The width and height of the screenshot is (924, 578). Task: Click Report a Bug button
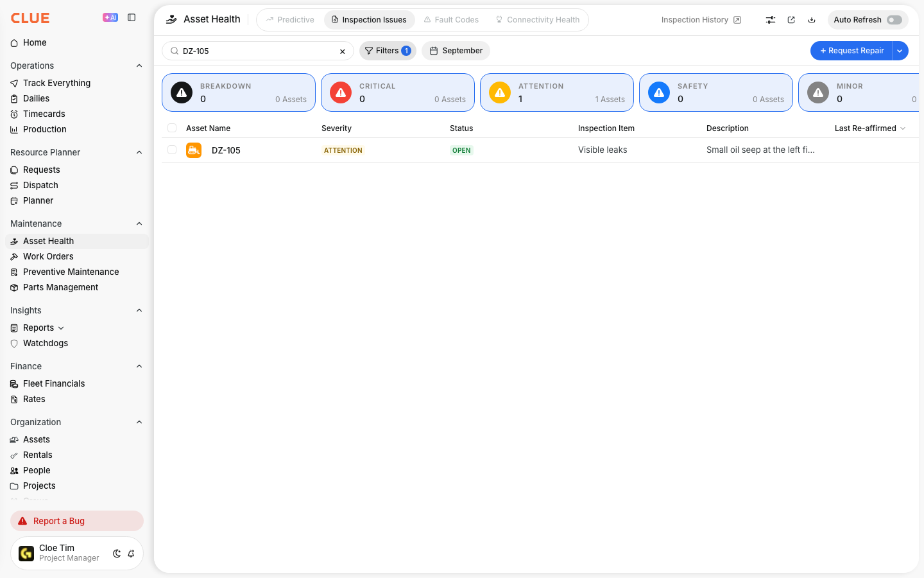coord(77,521)
